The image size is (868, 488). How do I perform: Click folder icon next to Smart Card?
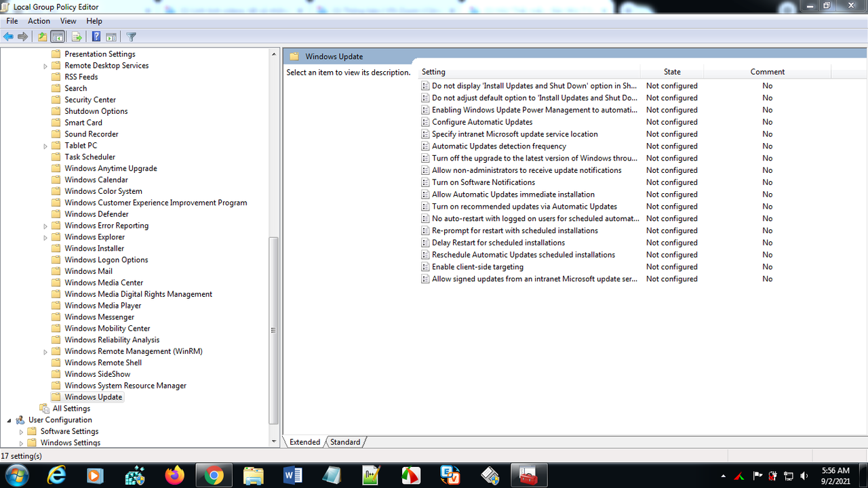click(56, 123)
